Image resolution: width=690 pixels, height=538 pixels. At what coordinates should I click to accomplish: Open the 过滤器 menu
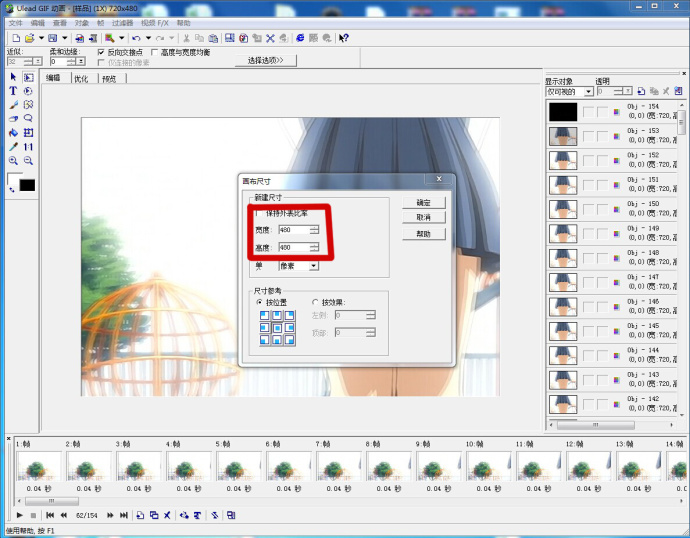(x=122, y=23)
